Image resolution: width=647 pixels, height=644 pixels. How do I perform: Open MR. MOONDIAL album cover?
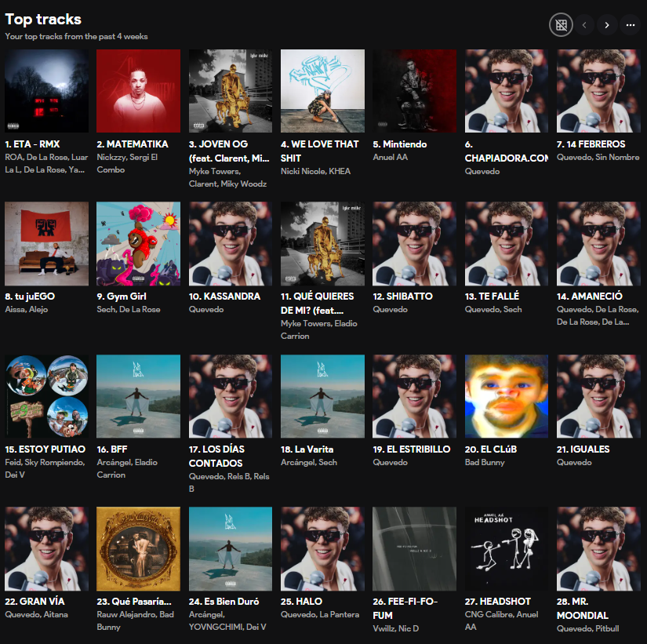coord(598,548)
